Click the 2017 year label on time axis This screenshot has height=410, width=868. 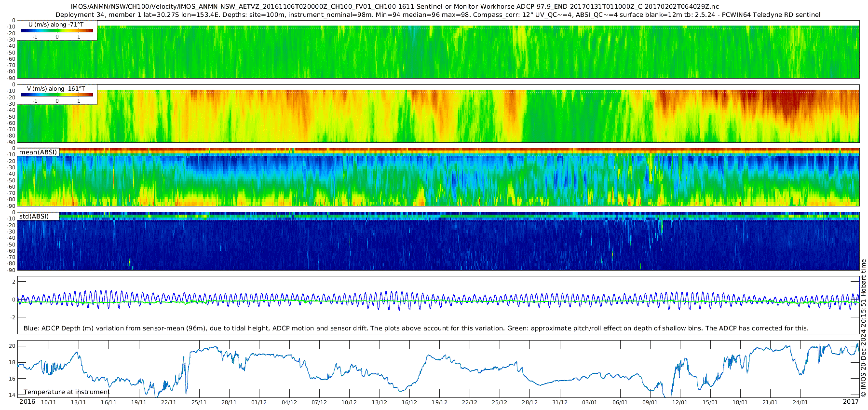click(851, 402)
